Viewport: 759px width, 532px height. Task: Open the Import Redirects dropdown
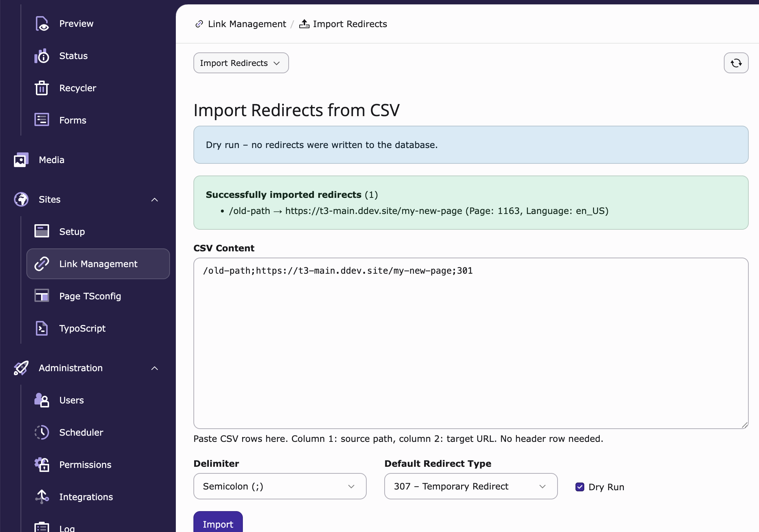tap(241, 63)
